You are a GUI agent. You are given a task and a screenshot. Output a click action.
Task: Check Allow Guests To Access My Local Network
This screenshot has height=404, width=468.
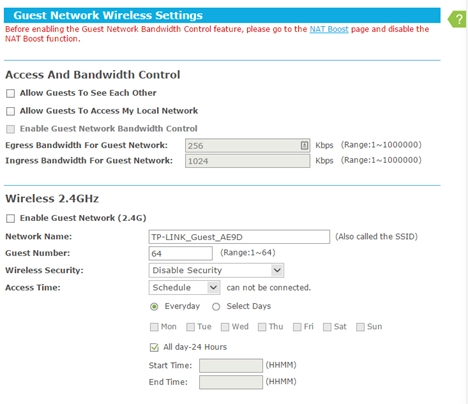(10, 111)
